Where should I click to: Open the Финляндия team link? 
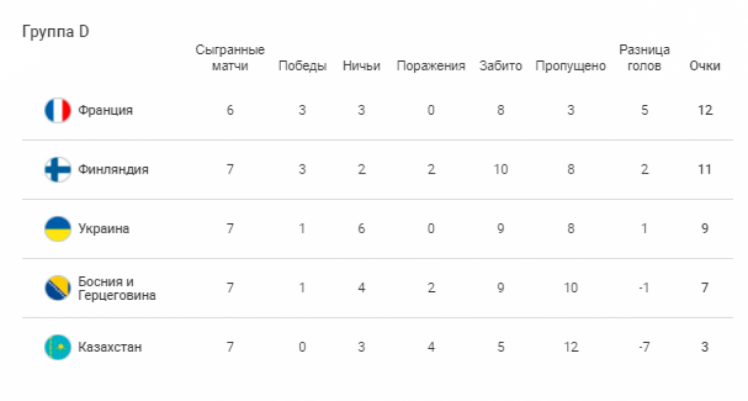coord(113,169)
